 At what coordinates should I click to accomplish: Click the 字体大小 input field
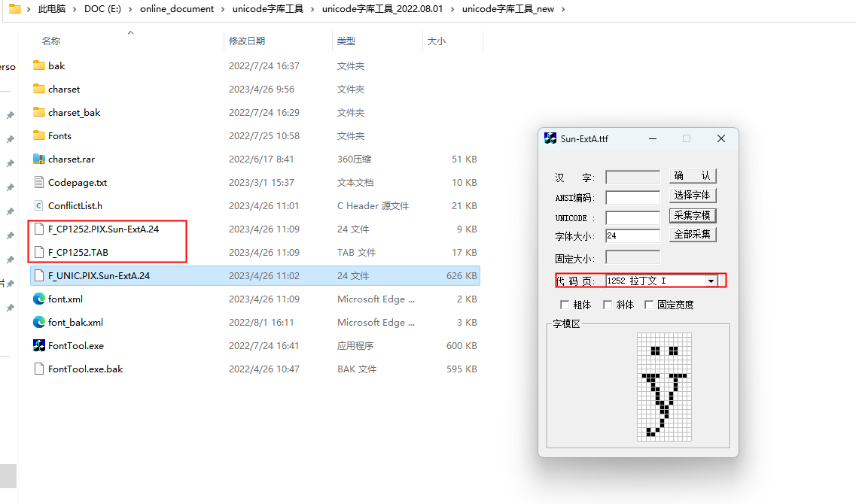pyautogui.click(x=632, y=235)
